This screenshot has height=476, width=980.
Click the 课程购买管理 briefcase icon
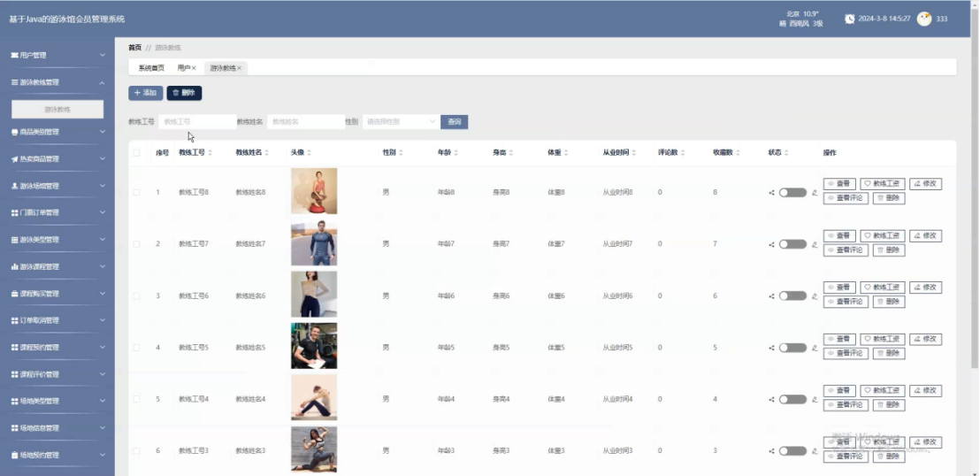coord(14,294)
